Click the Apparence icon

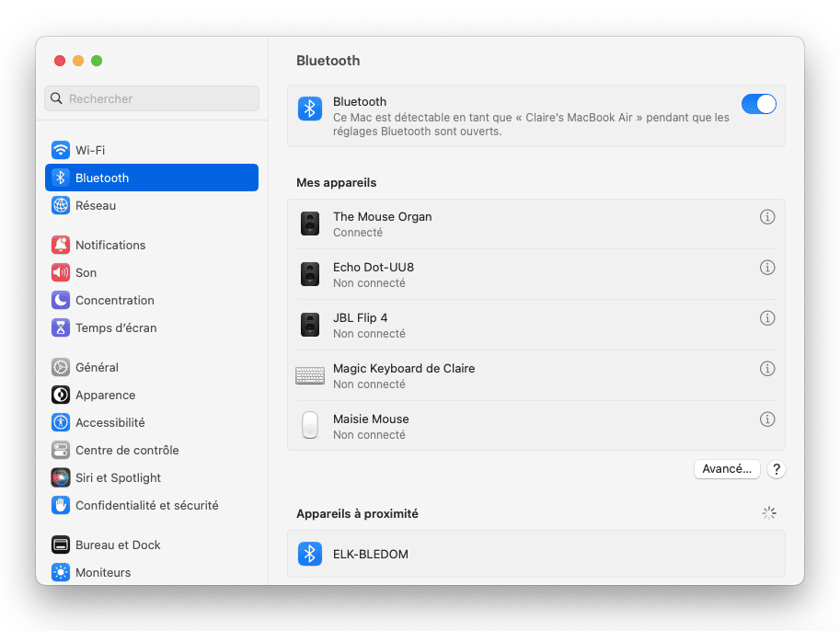(x=61, y=395)
